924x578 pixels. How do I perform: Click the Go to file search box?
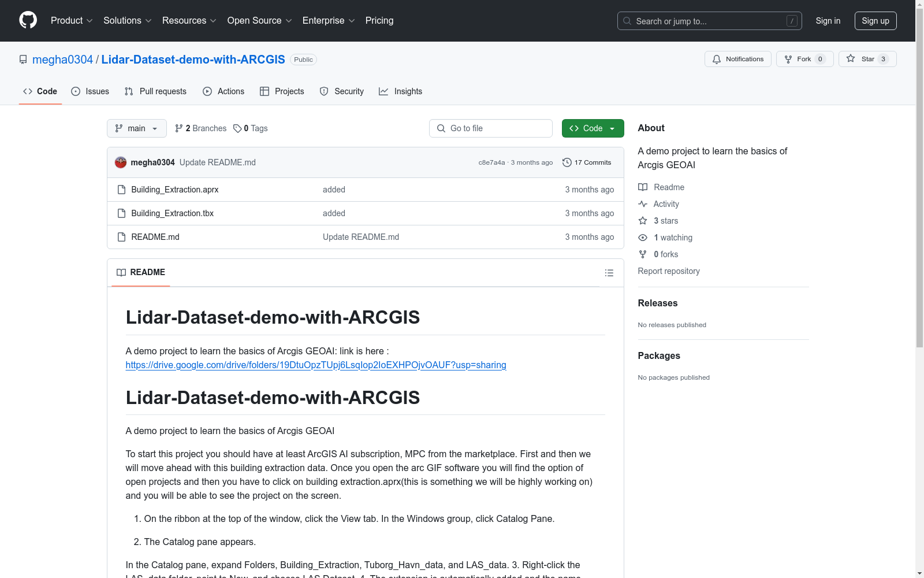(491, 128)
